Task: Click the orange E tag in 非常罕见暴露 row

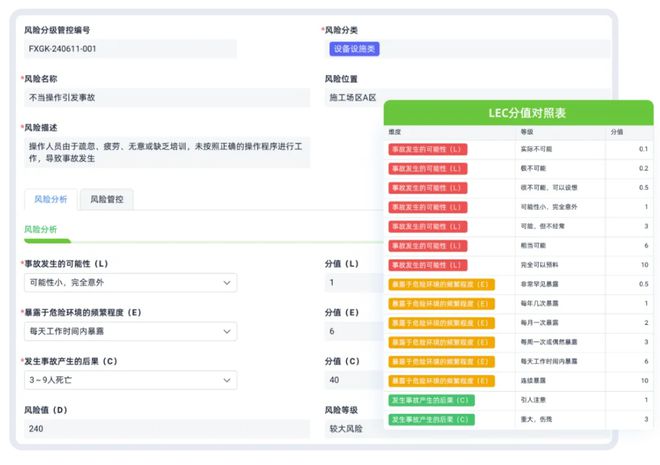Action: [x=442, y=284]
